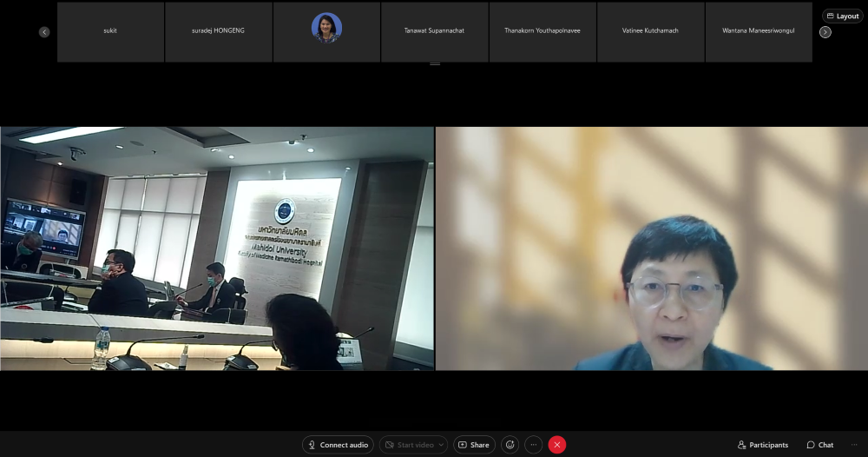Toggle the Chat panel

819,445
